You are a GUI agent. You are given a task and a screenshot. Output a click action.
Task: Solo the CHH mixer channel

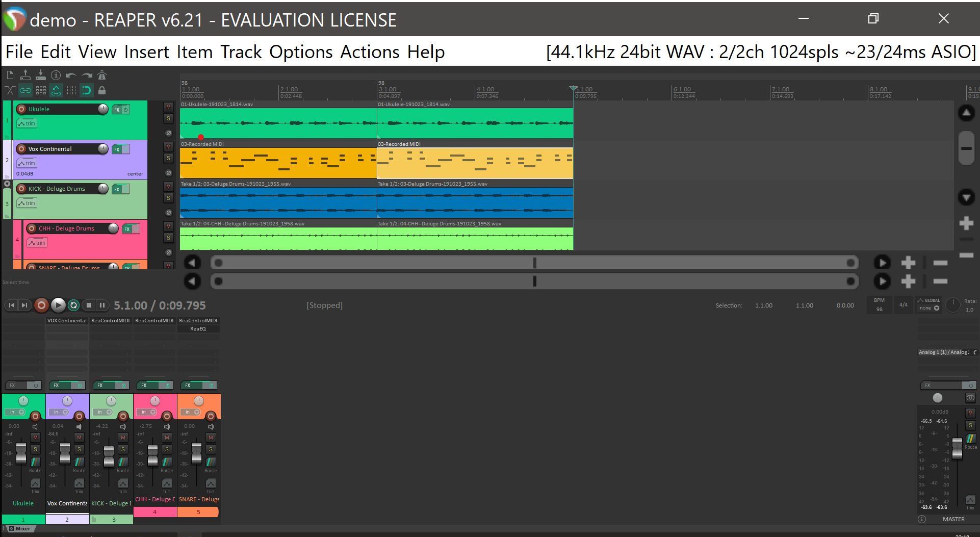[167, 449]
